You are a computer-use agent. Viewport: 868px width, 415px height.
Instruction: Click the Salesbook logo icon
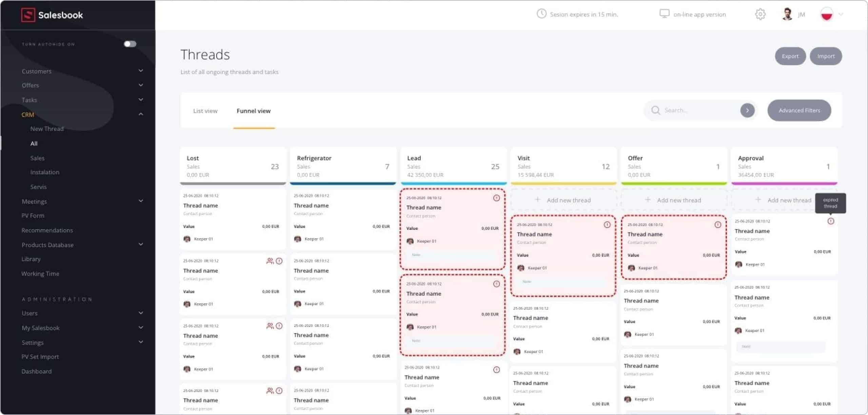tap(28, 15)
